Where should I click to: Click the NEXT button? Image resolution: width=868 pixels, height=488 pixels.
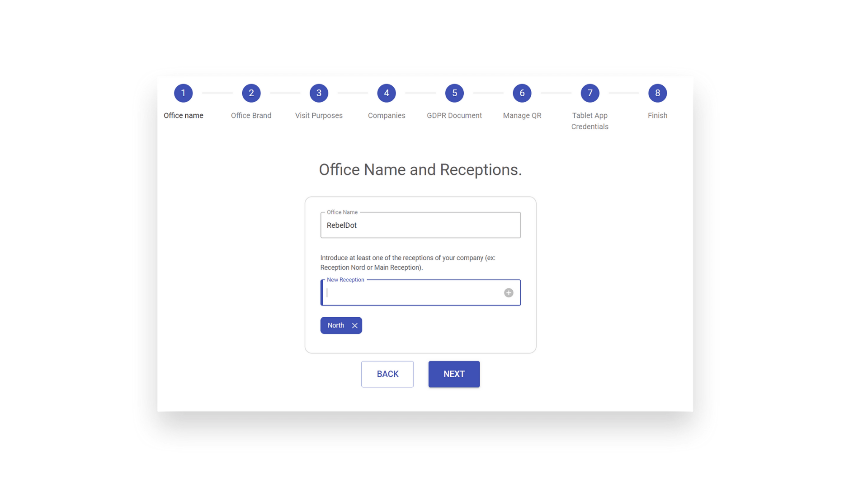[454, 374]
